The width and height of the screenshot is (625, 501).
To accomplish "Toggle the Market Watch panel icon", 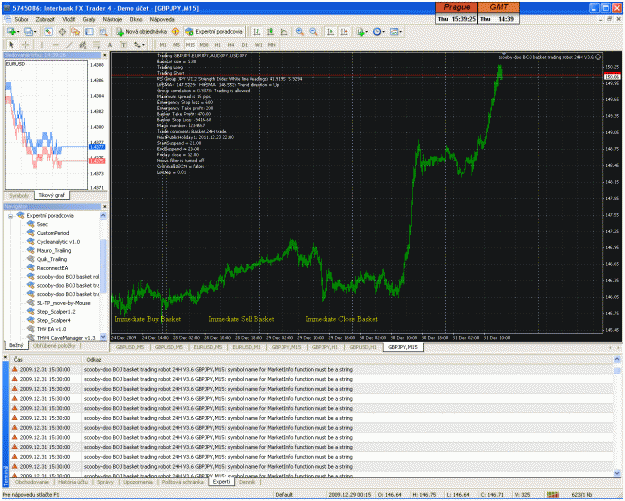I will [48, 31].
